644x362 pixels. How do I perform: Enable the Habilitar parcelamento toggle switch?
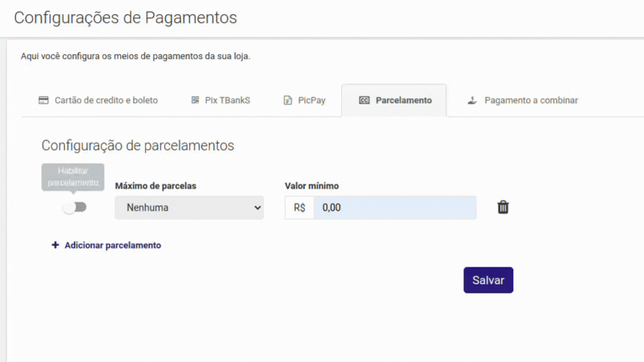click(x=74, y=207)
